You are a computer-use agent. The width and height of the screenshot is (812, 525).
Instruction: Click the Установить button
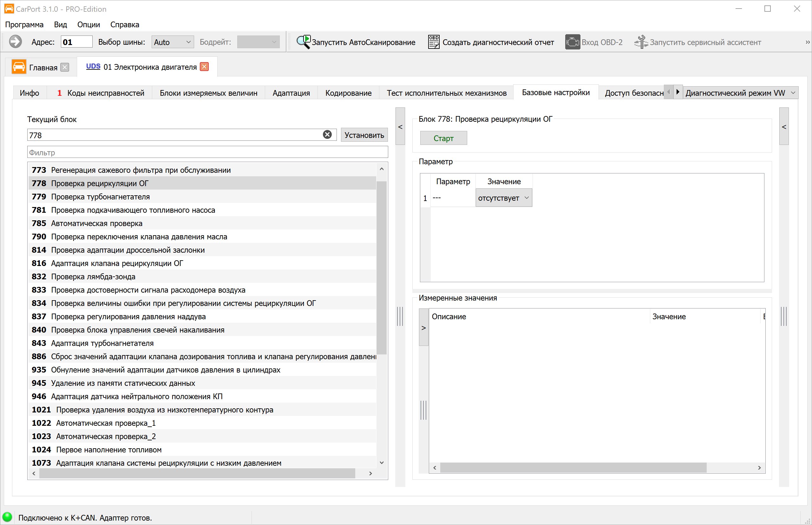click(x=364, y=135)
